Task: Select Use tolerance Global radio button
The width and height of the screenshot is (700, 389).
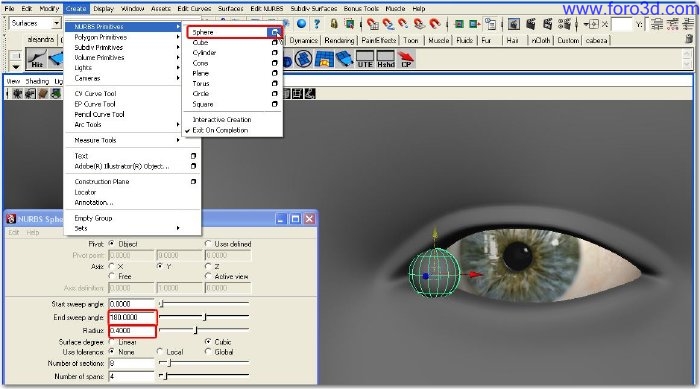Action: coord(208,352)
